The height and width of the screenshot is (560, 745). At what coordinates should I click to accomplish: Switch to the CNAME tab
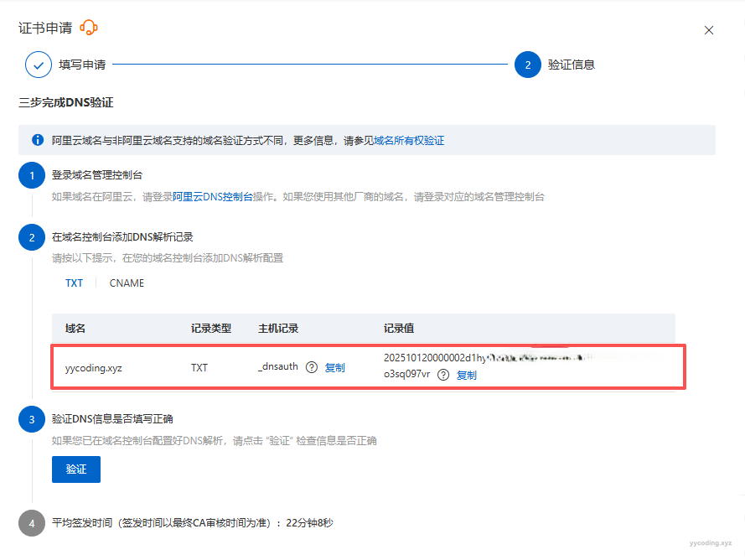coord(127,283)
